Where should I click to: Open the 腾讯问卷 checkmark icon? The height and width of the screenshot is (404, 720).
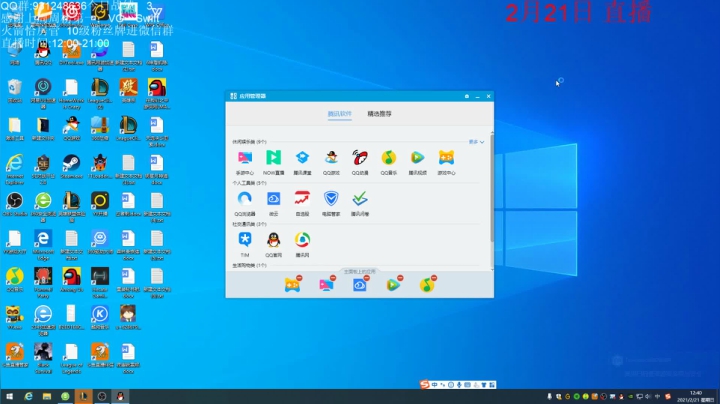[x=360, y=199]
